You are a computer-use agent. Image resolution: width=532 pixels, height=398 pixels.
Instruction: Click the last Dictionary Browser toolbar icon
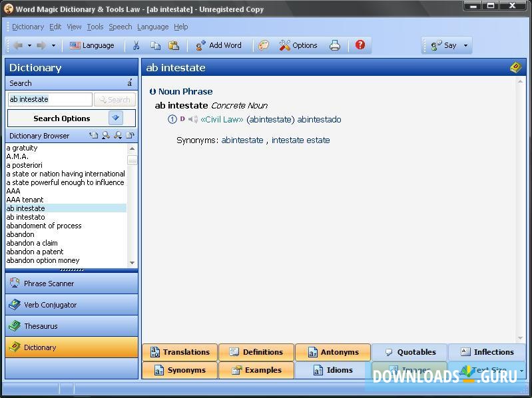[x=131, y=135]
